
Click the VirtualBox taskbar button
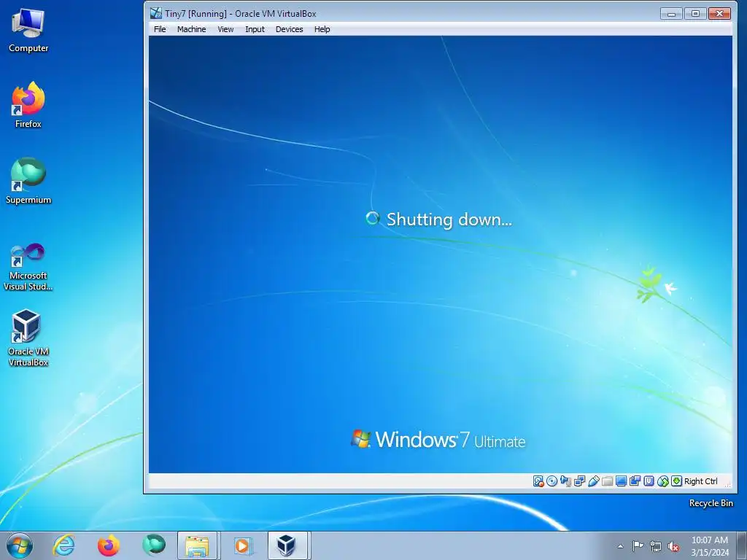287,545
